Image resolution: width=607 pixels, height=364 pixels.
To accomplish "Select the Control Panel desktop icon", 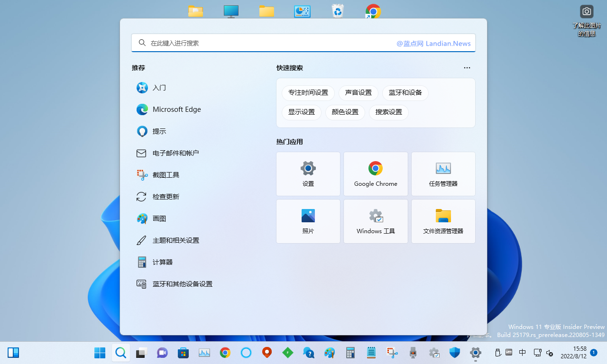I will 302,11.
